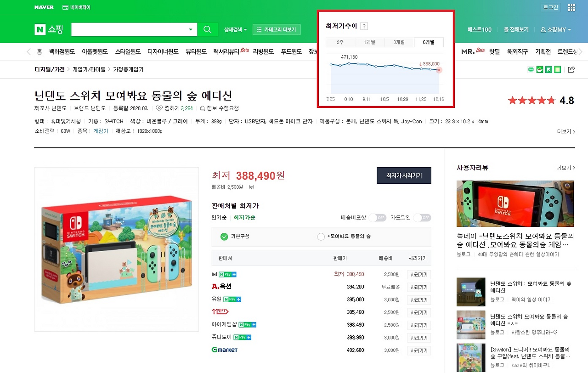Sort sellers by 최저가순
The image size is (588, 373).
click(x=244, y=218)
